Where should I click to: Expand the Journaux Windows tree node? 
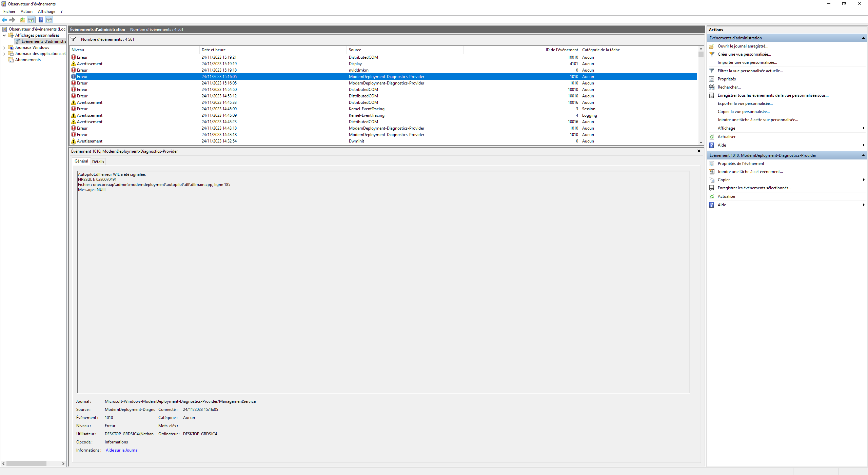click(4, 47)
